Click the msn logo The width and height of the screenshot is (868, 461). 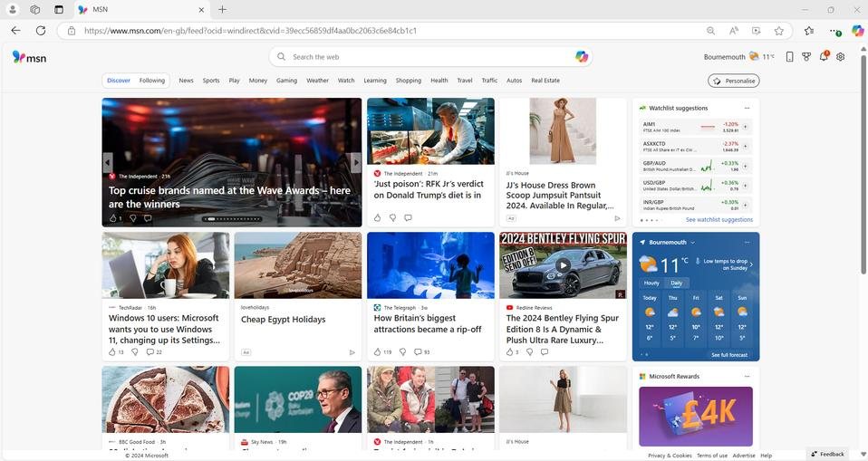click(29, 57)
